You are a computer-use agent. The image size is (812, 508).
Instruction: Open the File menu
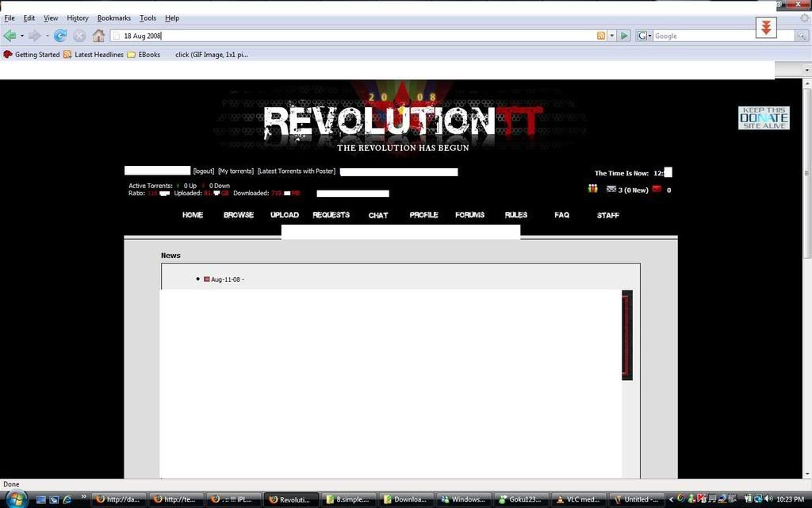pyautogui.click(x=10, y=18)
